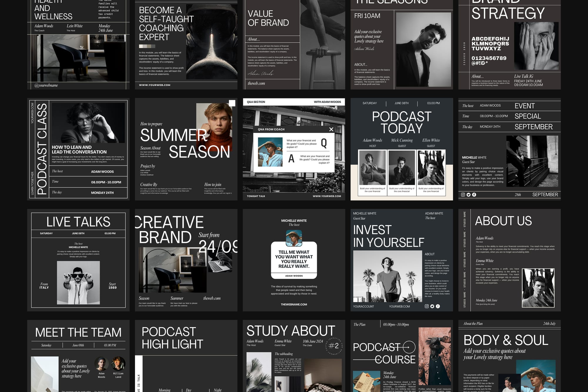The height and width of the screenshot is (392, 588).
Task: Click WWW.YOURWEB.COM link on Coaching Expert card
Action: coord(155,85)
